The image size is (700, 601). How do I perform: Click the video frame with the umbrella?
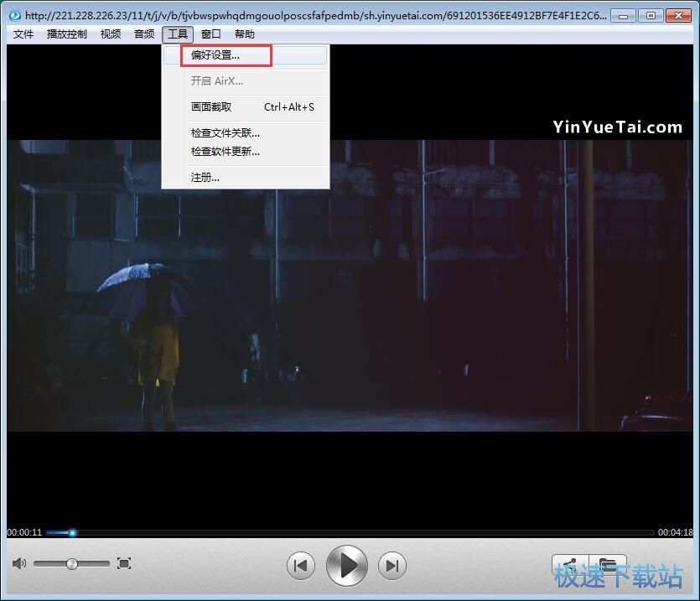[350, 286]
